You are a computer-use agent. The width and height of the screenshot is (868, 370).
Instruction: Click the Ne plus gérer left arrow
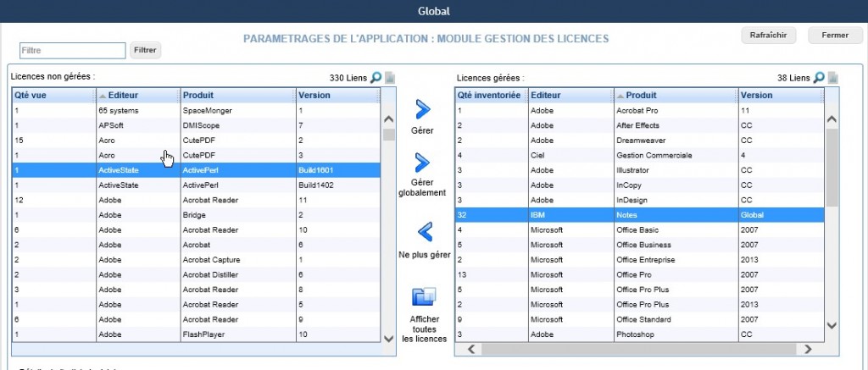click(x=423, y=230)
